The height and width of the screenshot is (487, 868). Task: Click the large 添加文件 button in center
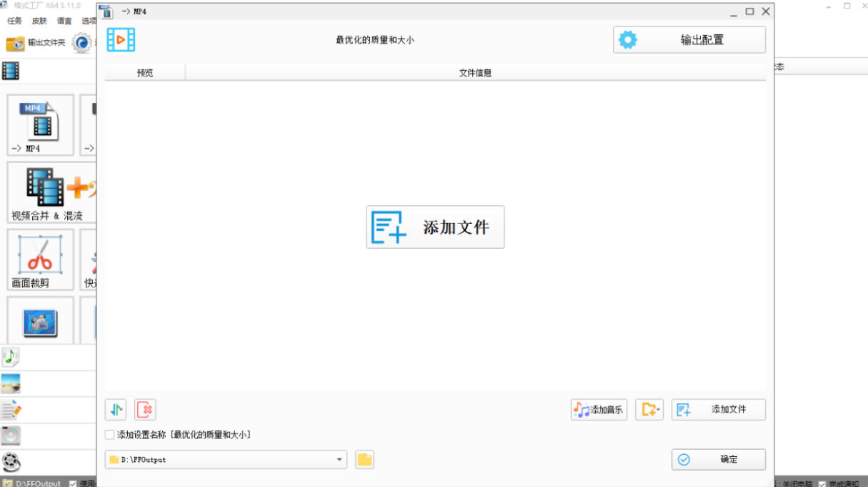pyautogui.click(x=435, y=227)
